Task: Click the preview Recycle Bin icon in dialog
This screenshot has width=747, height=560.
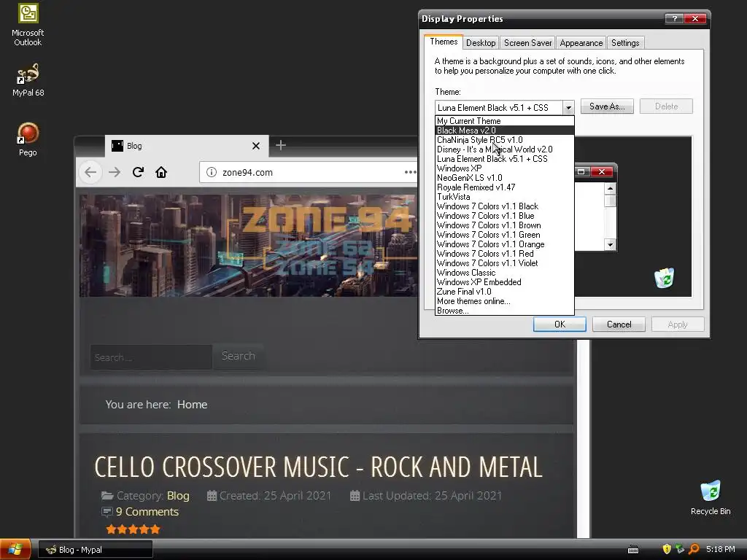Action: tap(664, 278)
